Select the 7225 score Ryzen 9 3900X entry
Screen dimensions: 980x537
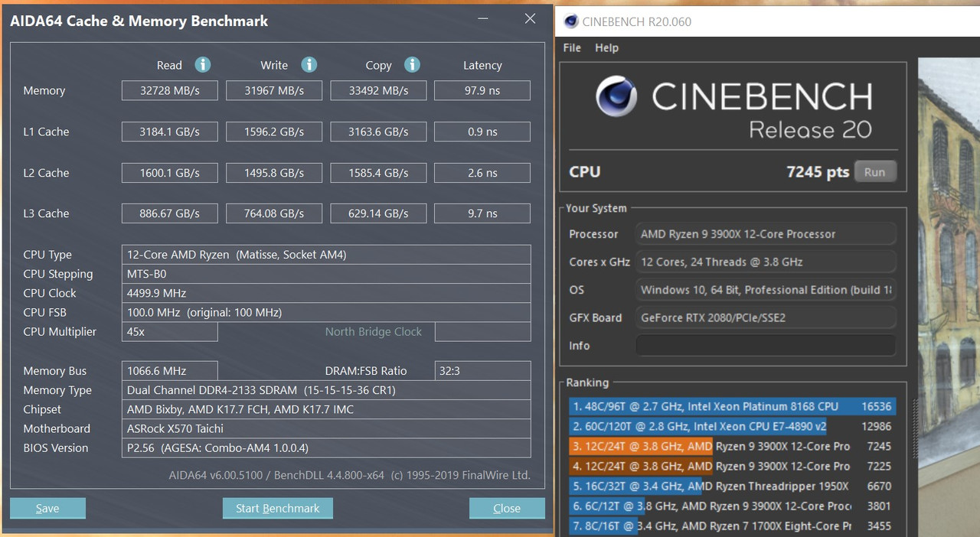coord(732,466)
